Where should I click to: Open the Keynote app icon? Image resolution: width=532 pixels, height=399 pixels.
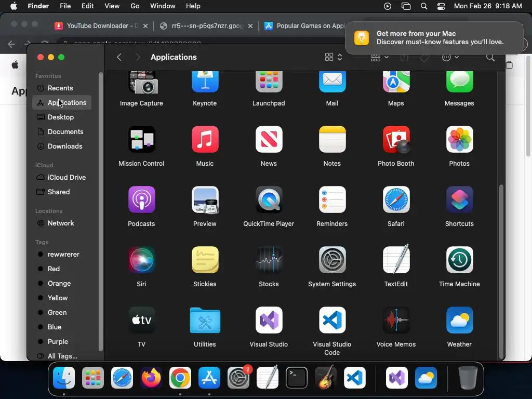click(205, 82)
